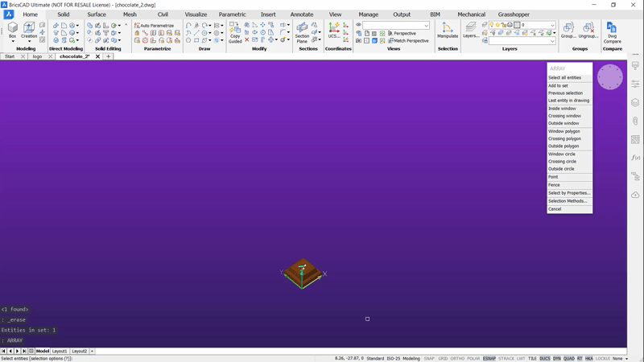The image size is (644, 362).
Task: Switch to Layout1 tab
Action: click(59, 352)
